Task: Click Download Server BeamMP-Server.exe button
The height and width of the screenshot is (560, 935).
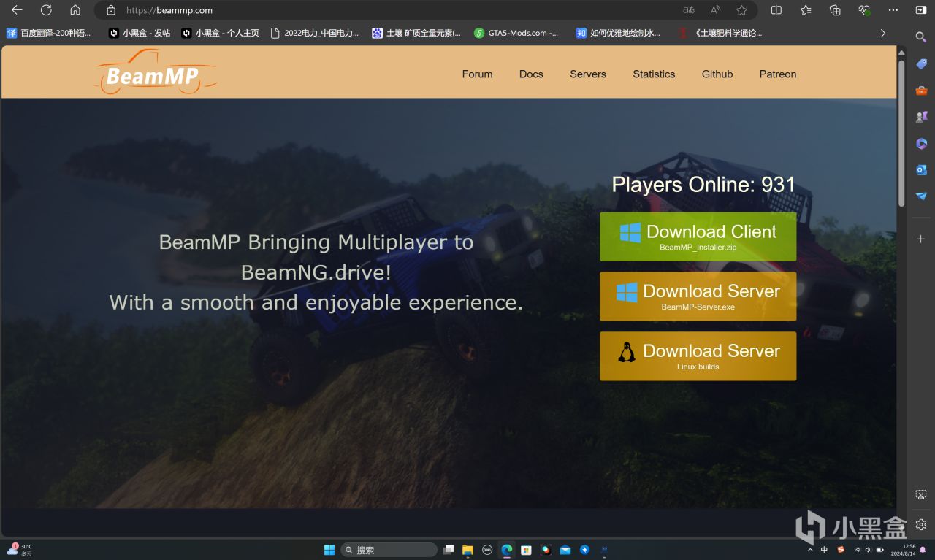Action: [698, 296]
